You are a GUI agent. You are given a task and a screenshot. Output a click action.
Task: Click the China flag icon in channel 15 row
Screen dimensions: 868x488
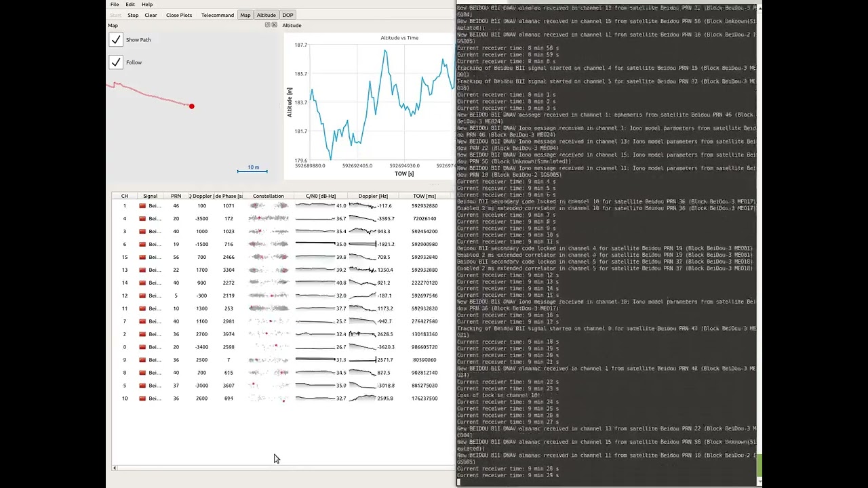tap(142, 257)
